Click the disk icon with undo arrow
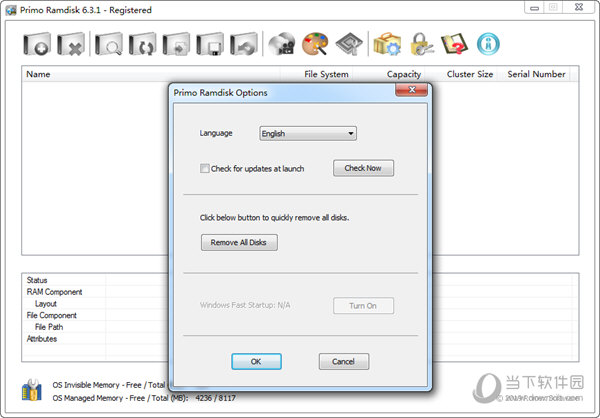This screenshot has height=418, width=600. pyautogui.click(x=243, y=44)
